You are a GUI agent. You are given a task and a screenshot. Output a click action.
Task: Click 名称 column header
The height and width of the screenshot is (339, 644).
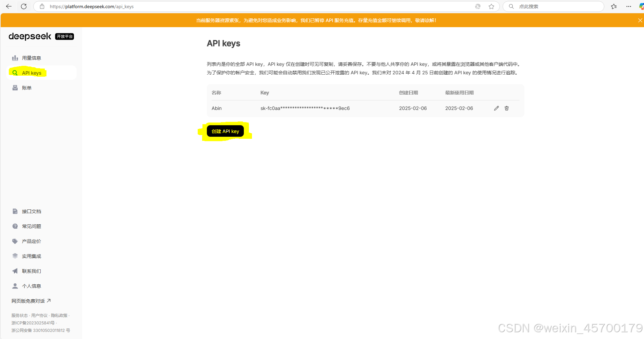coord(216,93)
